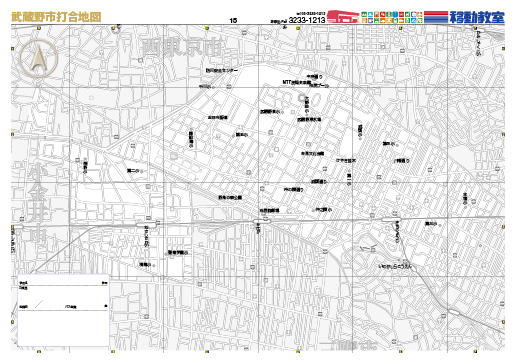
Task: Click the north compass arrow icon
Action: (39, 58)
